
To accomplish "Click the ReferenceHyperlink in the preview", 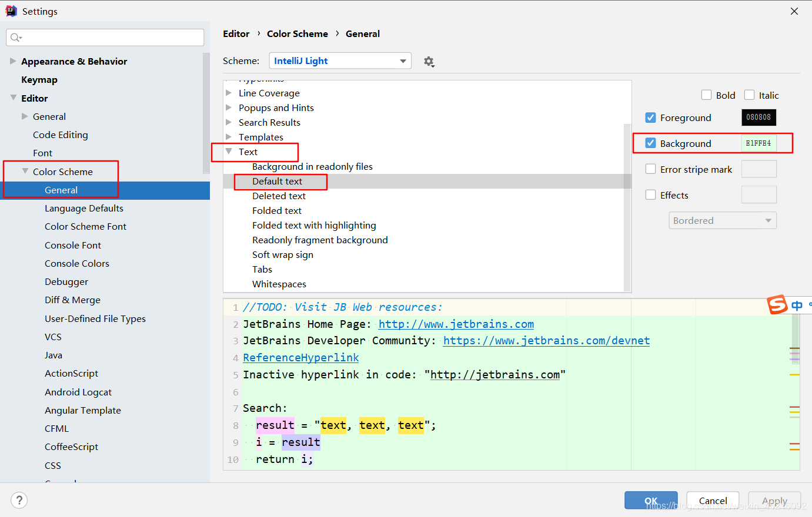I will coord(301,358).
